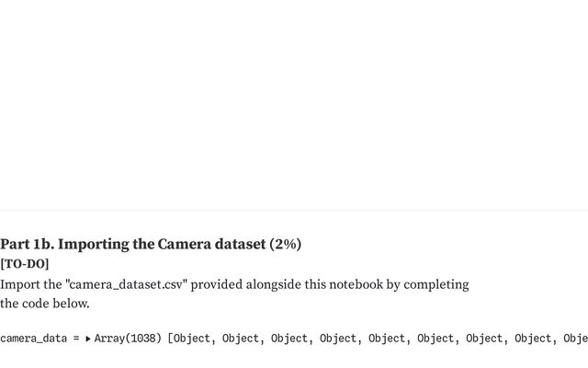Click the "the code below." text line
588x368 pixels.
(x=45, y=304)
